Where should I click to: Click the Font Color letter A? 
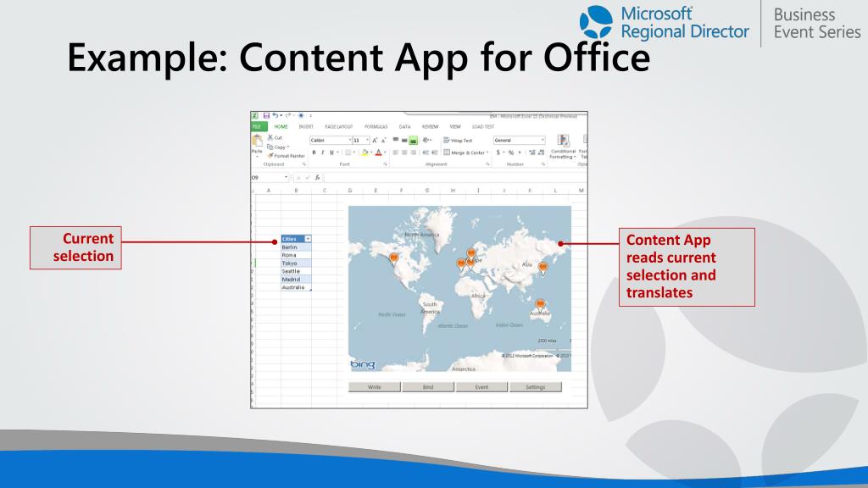click(x=379, y=152)
